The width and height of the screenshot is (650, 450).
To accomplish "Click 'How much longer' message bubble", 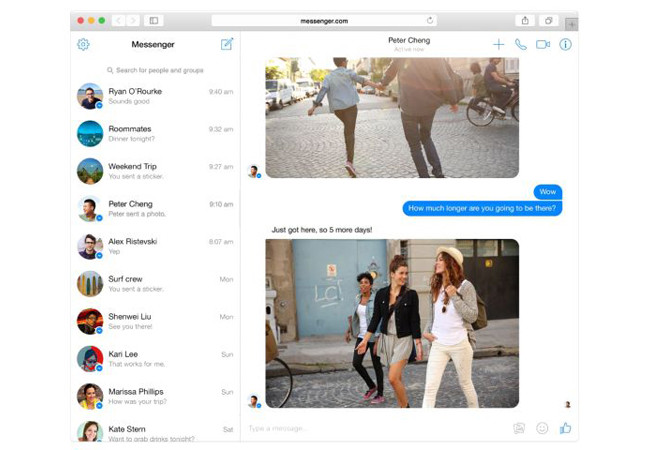I will (482, 208).
